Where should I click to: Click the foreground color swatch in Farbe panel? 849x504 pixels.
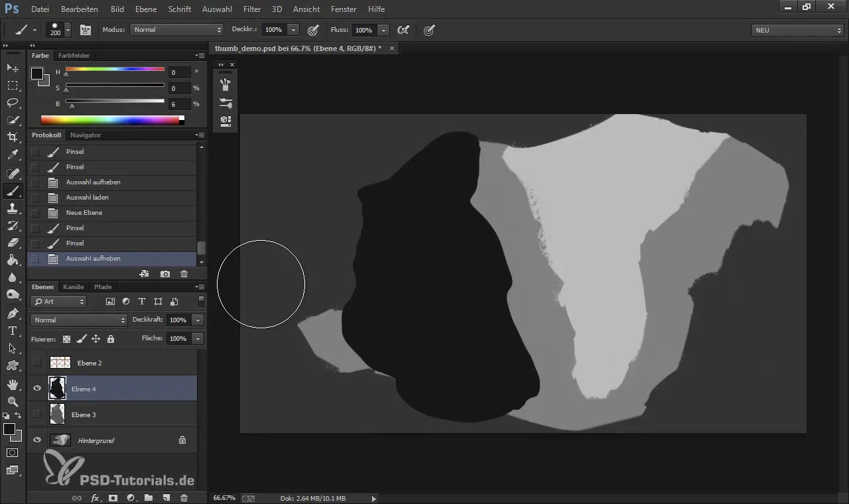pyautogui.click(x=37, y=73)
